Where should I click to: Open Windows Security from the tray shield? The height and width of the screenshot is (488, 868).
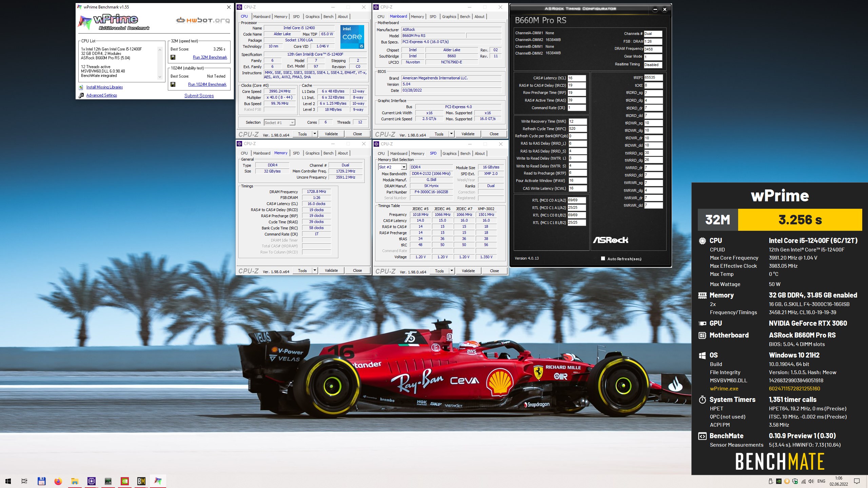click(795, 481)
